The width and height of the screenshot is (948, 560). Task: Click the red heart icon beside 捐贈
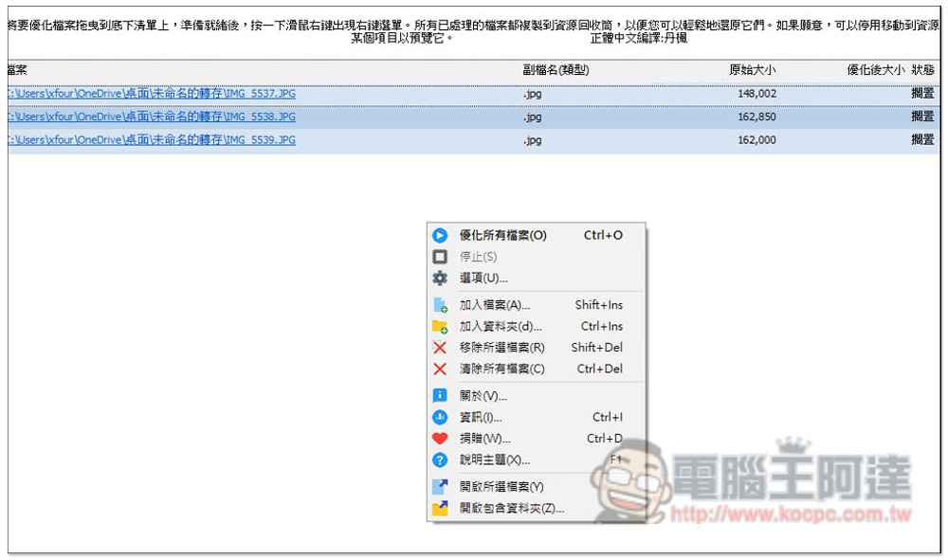point(440,439)
